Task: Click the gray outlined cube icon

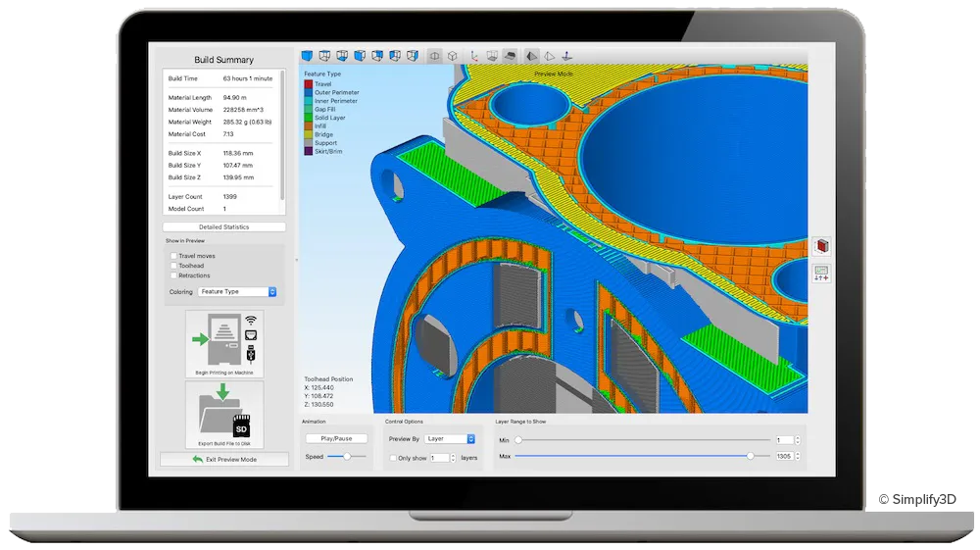Action: 452,56
